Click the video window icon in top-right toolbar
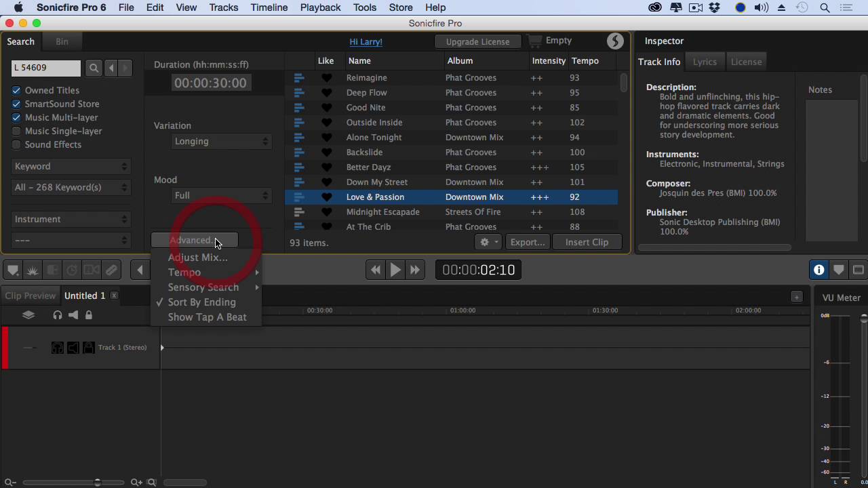868x488 pixels. tap(858, 270)
